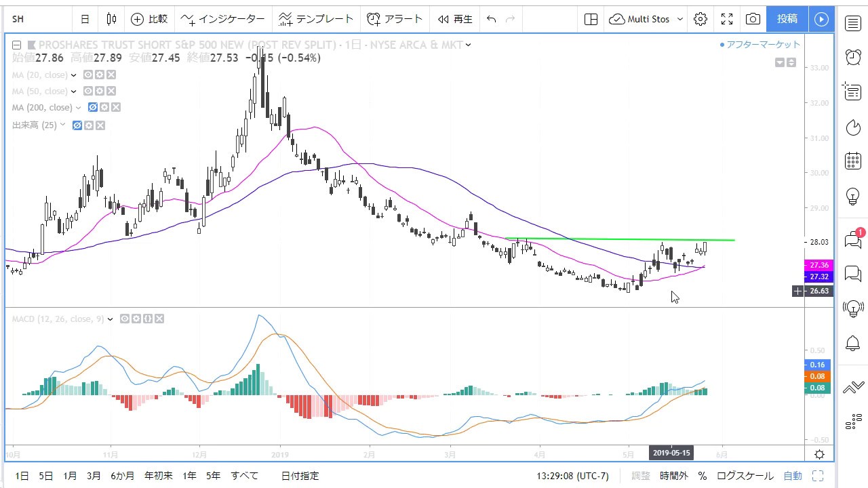Screen dimensions: 868x488
Task: Open the watchlist panel in sidebar
Action: coord(853,24)
